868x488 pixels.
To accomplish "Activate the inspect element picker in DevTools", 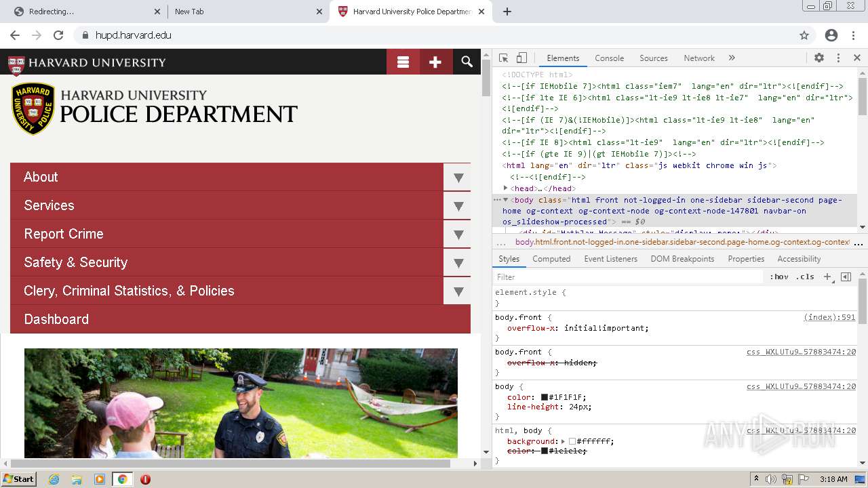I will [503, 58].
